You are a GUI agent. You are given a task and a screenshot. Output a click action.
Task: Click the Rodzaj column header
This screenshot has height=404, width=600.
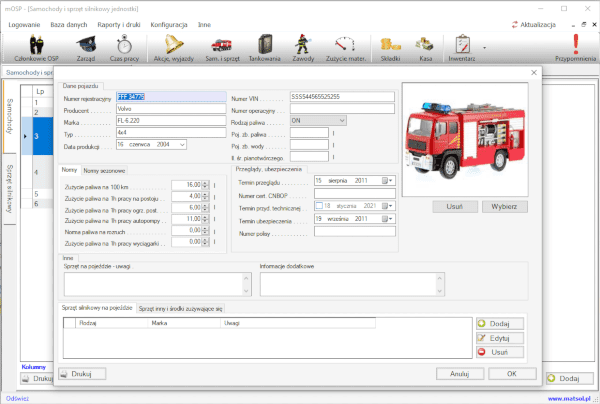coord(111,323)
